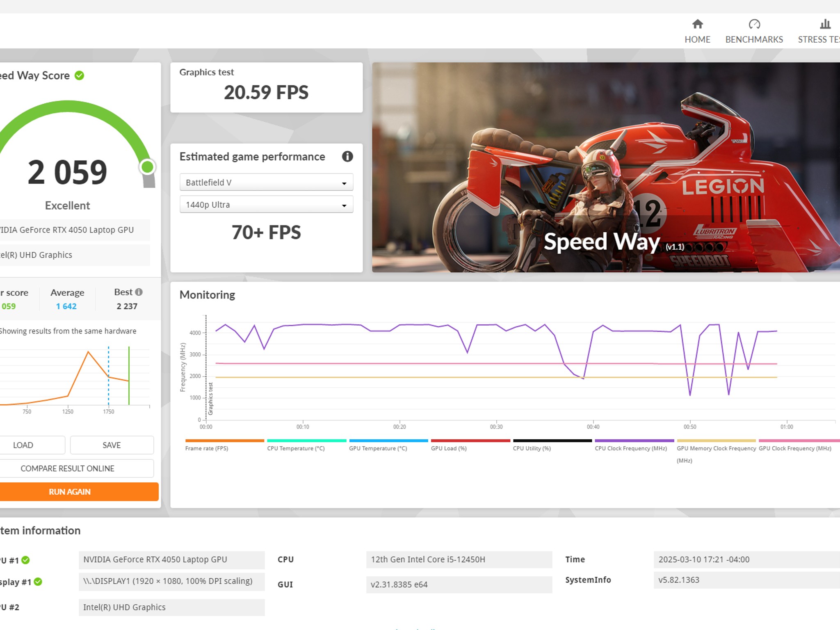Image resolution: width=840 pixels, height=630 pixels.
Task: Save the result with the SAVE button
Action: click(x=112, y=445)
